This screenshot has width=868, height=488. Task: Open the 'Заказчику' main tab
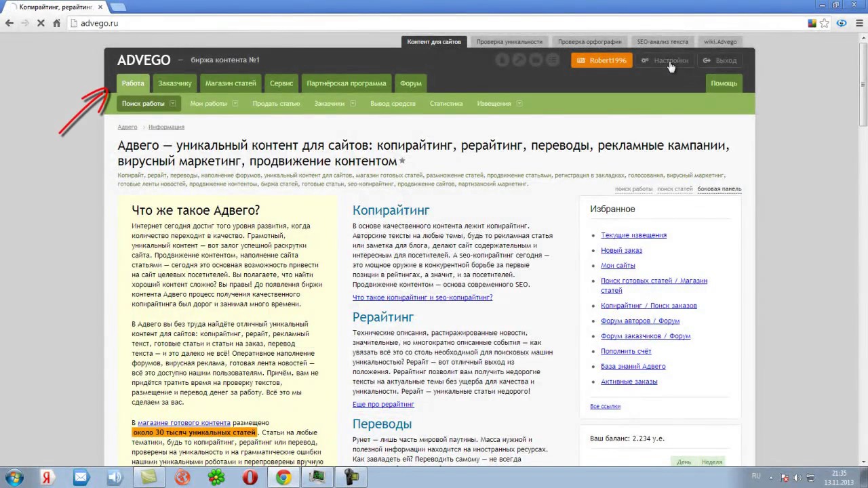click(175, 83)
